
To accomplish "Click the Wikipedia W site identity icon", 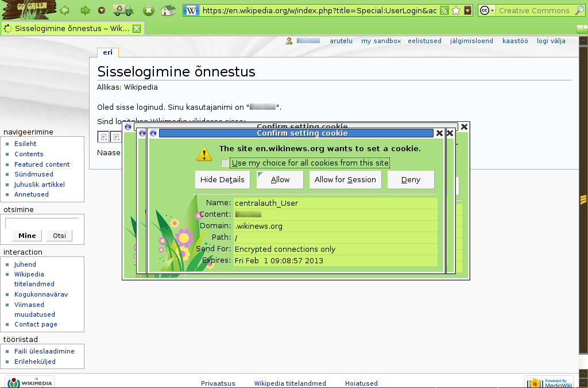I will tap(191, 10).
